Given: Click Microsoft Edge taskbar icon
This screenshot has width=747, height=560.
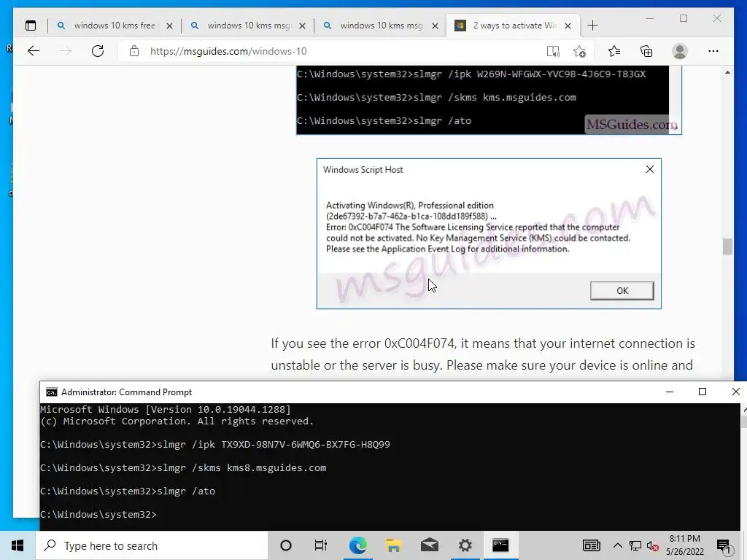Looking at the screenshot, I should pyautogui.click(x=357, y=545).
